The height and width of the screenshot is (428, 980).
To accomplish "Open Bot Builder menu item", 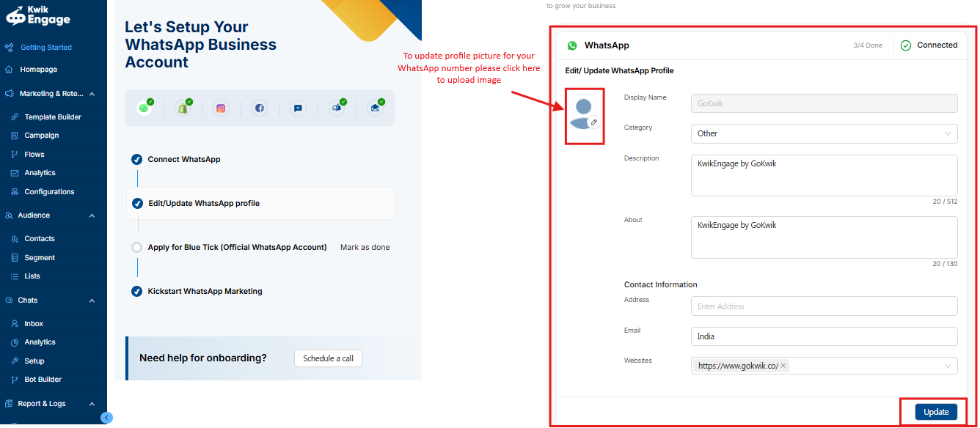I will (43, 380).
